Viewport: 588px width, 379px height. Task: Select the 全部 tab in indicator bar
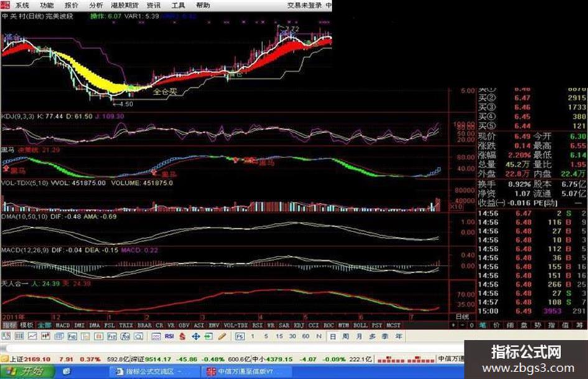(x=44, y=325)
